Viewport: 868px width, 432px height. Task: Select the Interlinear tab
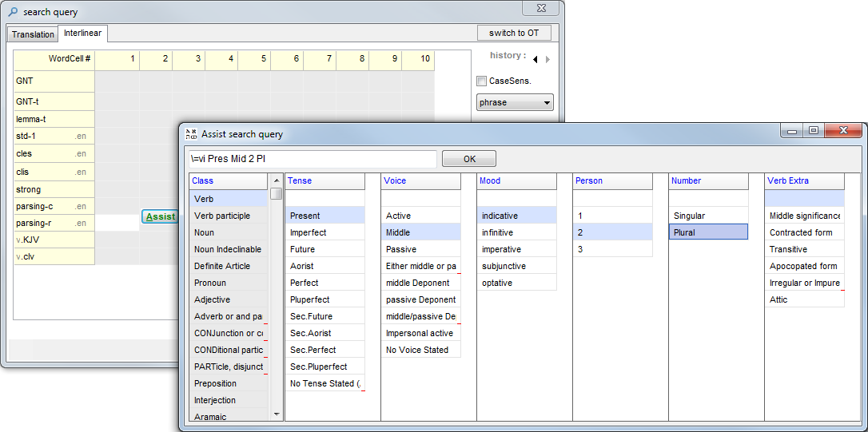pos(82,34)
